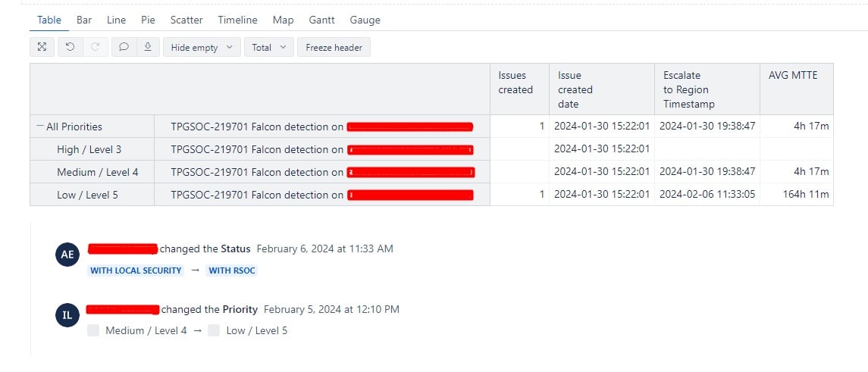Click the undo arrow icon

(x=71, y=47)
